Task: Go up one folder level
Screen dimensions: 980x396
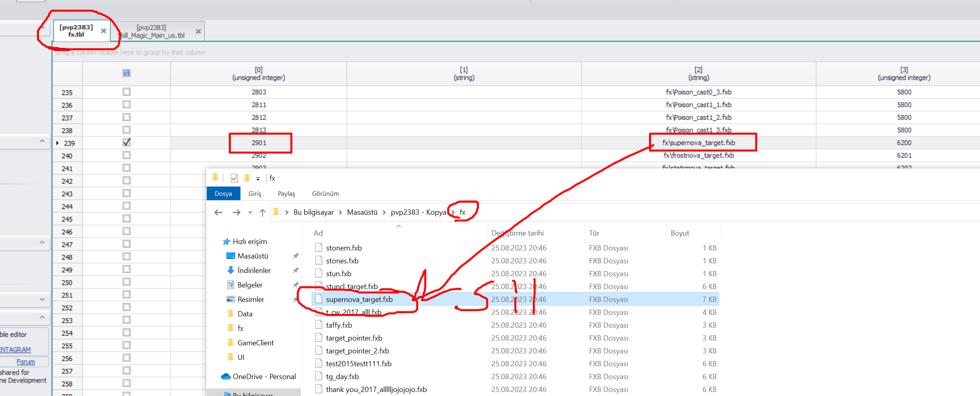Action: (263, 212)
